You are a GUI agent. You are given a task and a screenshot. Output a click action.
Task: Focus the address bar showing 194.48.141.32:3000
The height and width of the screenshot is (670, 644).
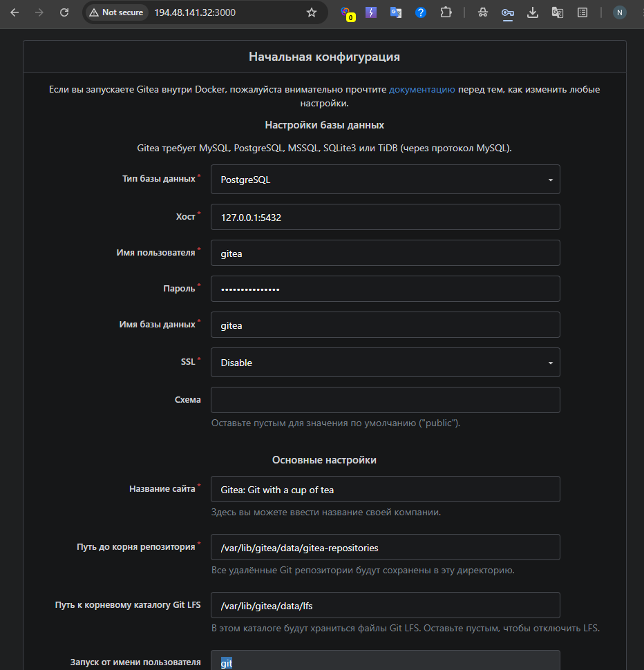pyautogui.click(x=195, y=13)
